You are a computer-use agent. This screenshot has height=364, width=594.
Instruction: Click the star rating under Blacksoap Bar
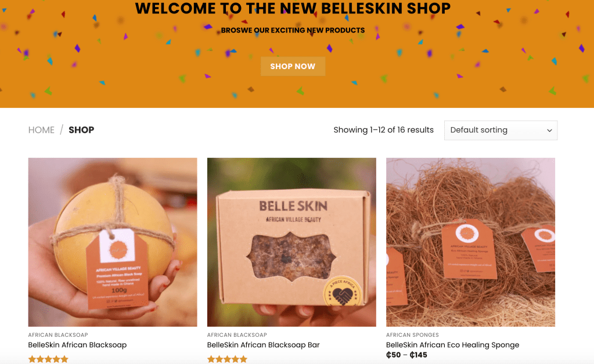tap(227, 359)
